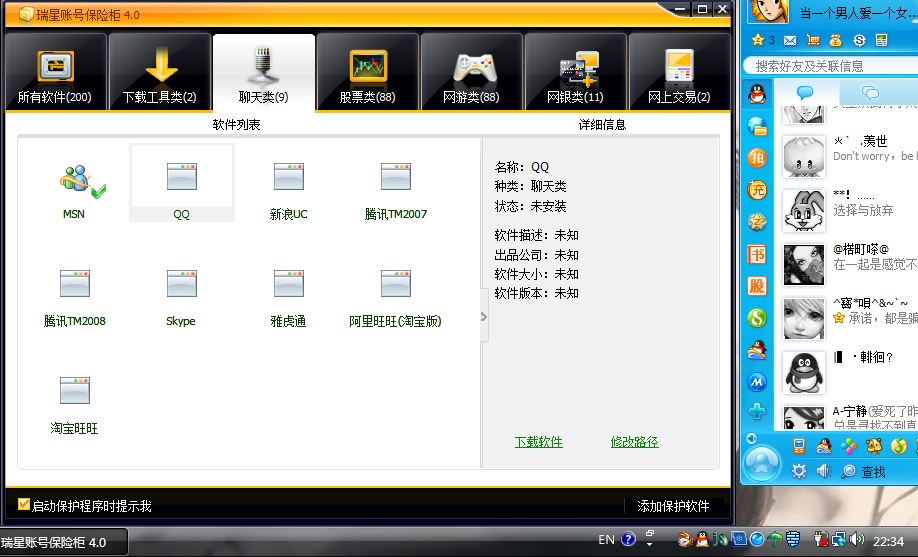The image size is (918, 557).
Task: Open the globe folder sidebar icon in QQ
Action: pos(757,126)
